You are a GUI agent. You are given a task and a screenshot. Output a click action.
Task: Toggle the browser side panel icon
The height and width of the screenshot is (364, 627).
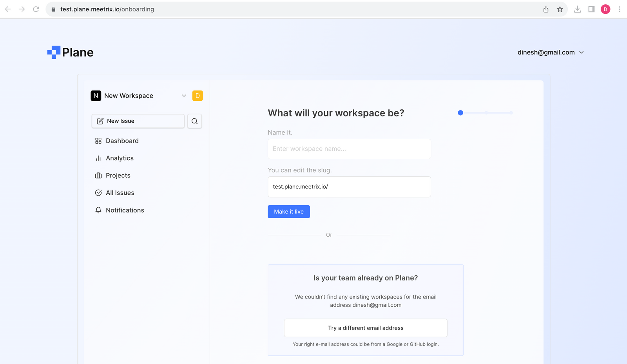(591, 9)
